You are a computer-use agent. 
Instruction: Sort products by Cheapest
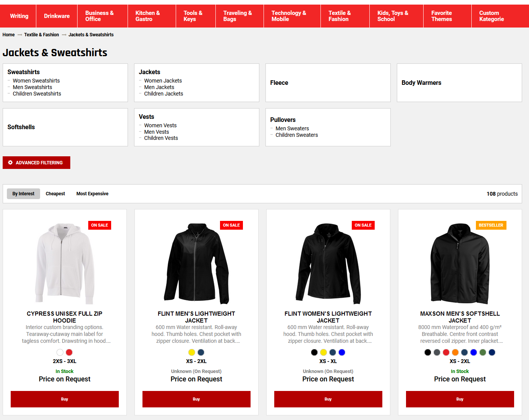tap(55, 194)
